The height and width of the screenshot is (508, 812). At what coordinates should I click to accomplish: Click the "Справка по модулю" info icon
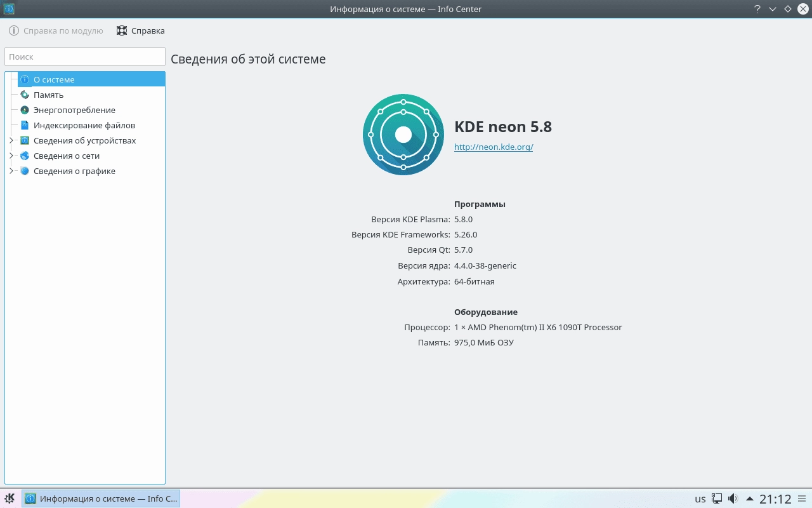coord(14,30)
